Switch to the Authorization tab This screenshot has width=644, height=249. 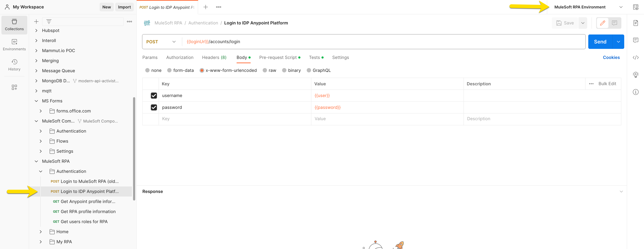pos(180,57)
